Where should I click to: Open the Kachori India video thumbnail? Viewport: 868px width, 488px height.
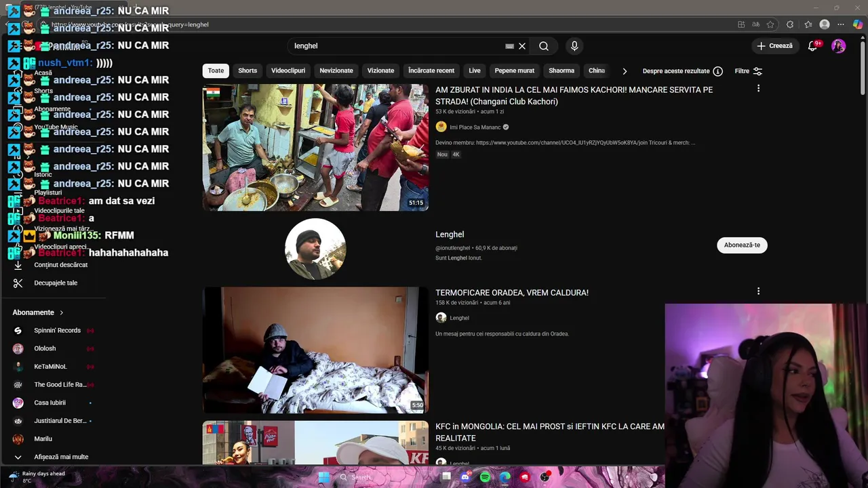tap(315, 147)
